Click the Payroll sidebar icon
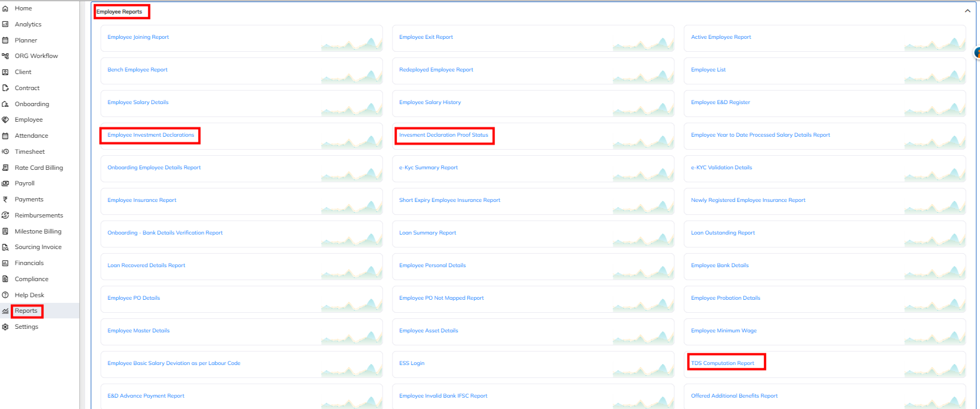The image size is (980, 409). point(5,183)
